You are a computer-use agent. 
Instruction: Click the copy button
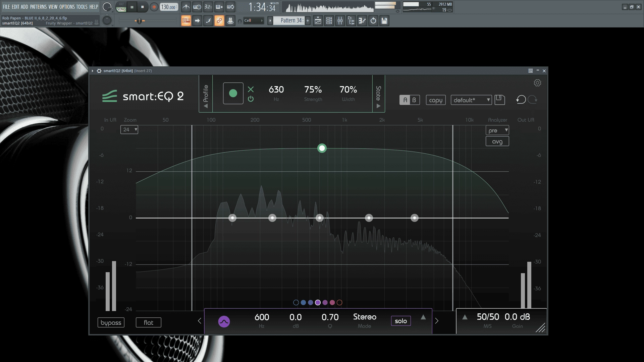[436, 100]
